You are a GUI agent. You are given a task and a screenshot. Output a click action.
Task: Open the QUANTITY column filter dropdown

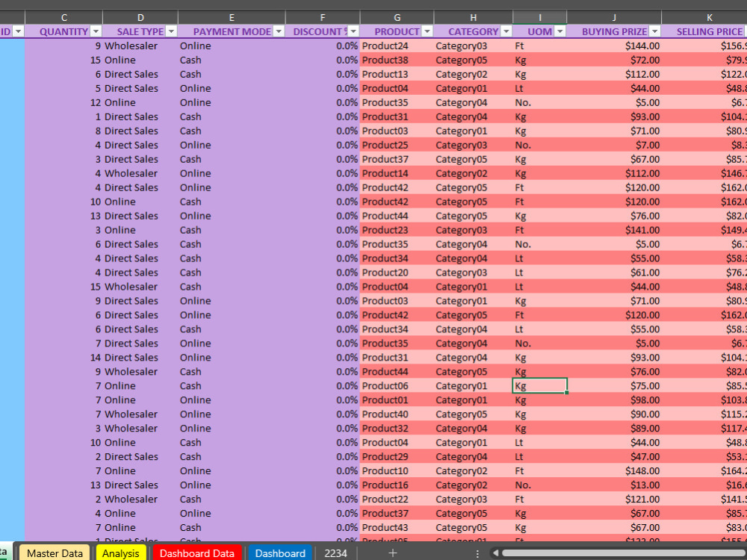(96, 31)
